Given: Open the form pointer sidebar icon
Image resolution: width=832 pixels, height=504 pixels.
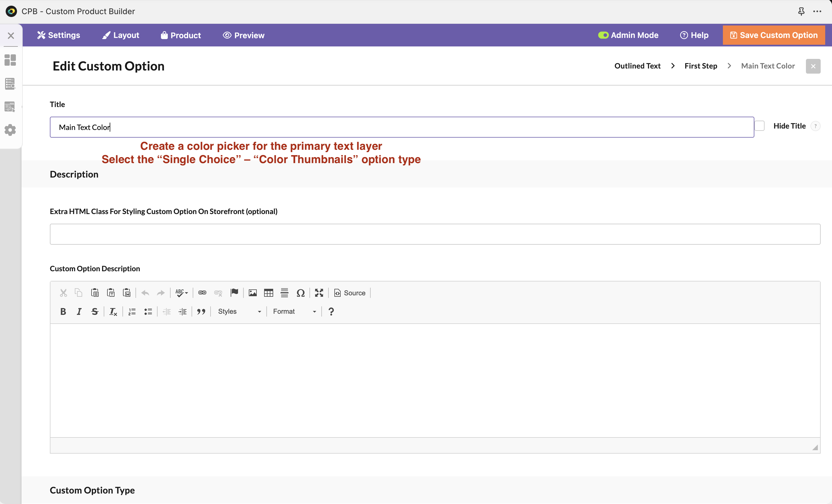Looking at the screenshot, I should pyautogui.click(x=10, y=106).
